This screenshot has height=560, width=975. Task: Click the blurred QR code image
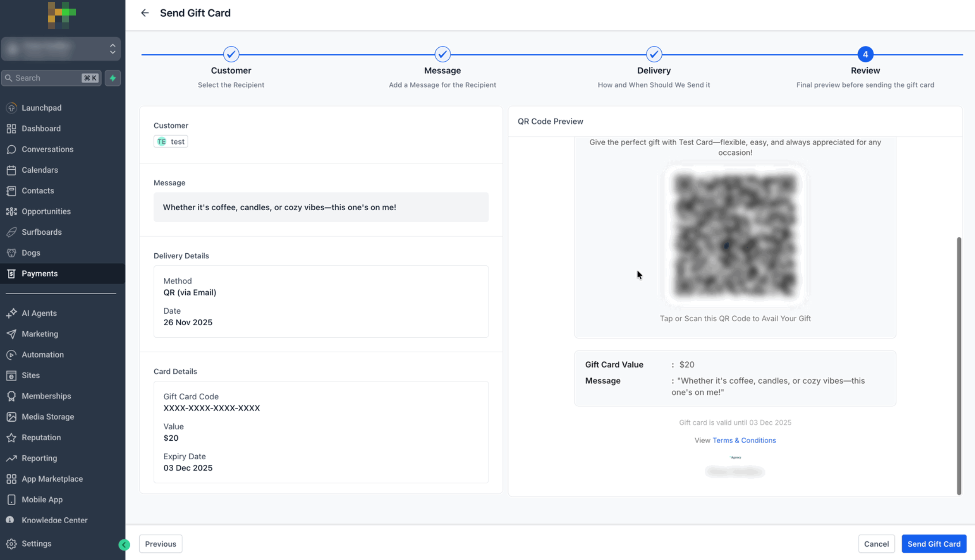[x=735, y=235]
